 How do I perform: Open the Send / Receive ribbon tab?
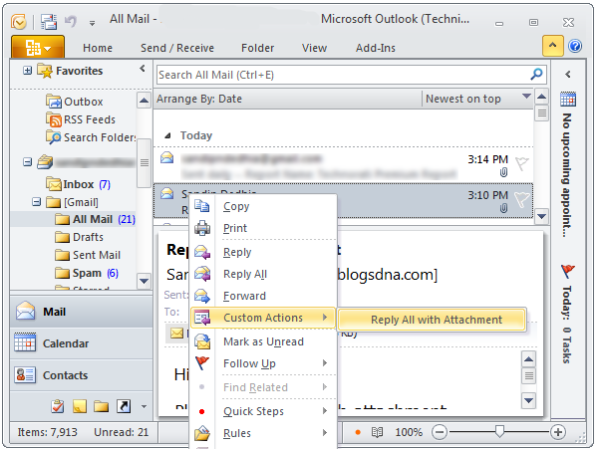177,48
